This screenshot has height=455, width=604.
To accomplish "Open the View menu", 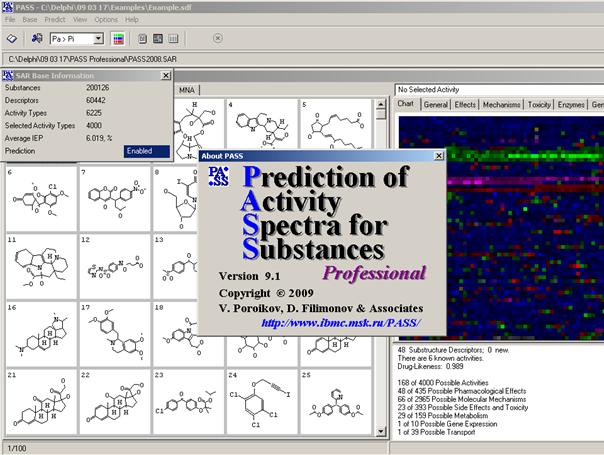I will [80, 19].
